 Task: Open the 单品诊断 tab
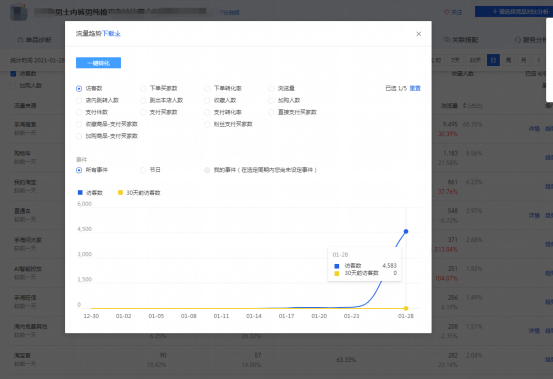coord(35,40)
